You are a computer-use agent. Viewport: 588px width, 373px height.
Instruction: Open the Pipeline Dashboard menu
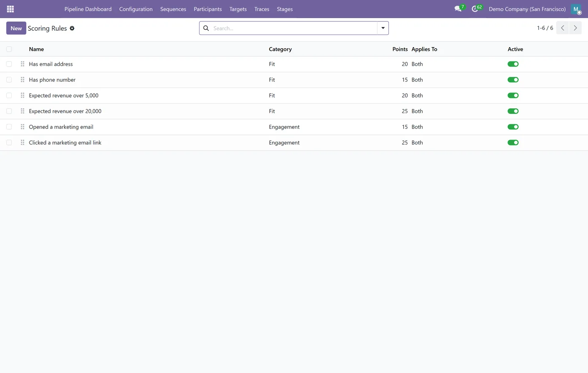pyautogui.click(x=88, y=9)
